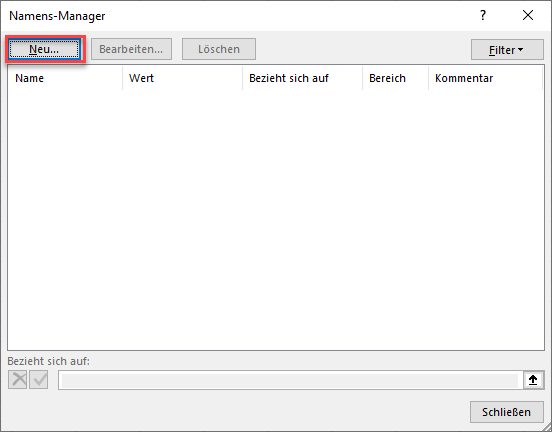Sort by the Wert column header
Screen dimensions: 552x432
coord(182,78)
